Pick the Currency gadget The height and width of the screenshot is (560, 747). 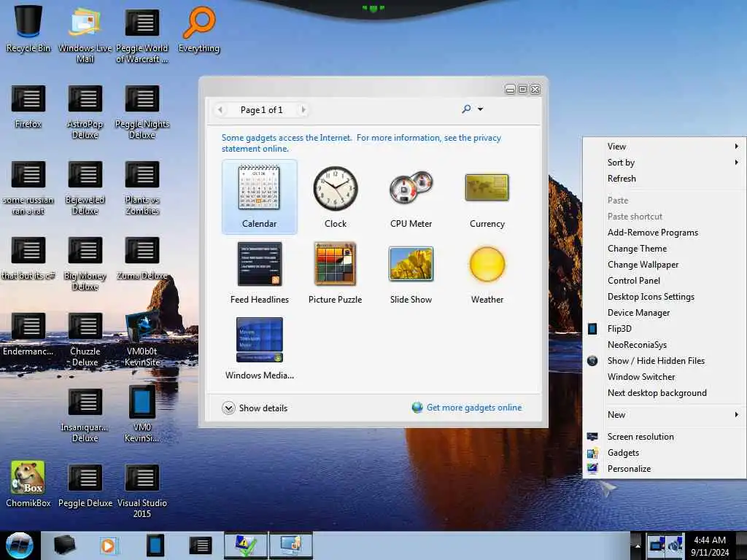487,197
